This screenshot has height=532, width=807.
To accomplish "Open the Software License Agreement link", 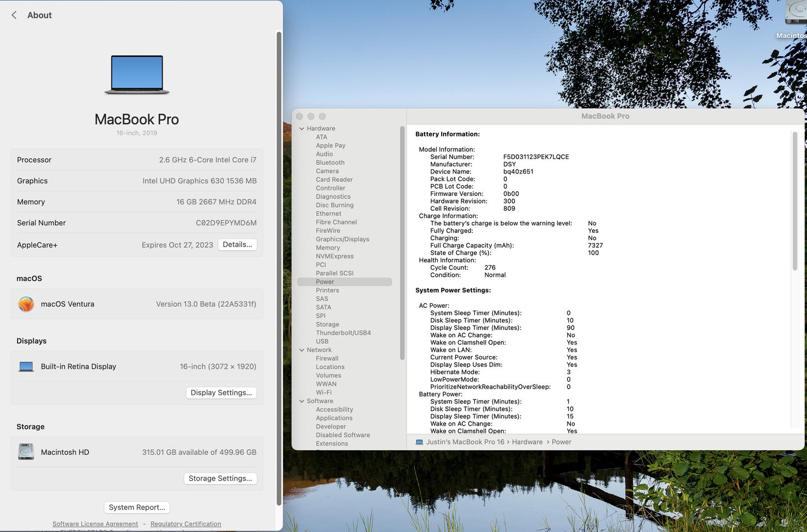I will pos(95,524).
